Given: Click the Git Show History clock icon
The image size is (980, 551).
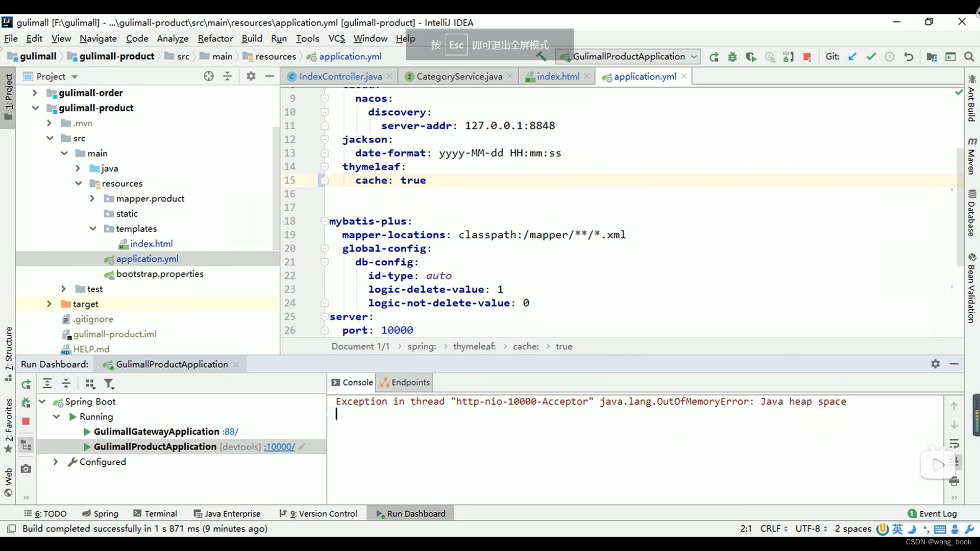Looking at the screenshot, I should click(890, 57).
